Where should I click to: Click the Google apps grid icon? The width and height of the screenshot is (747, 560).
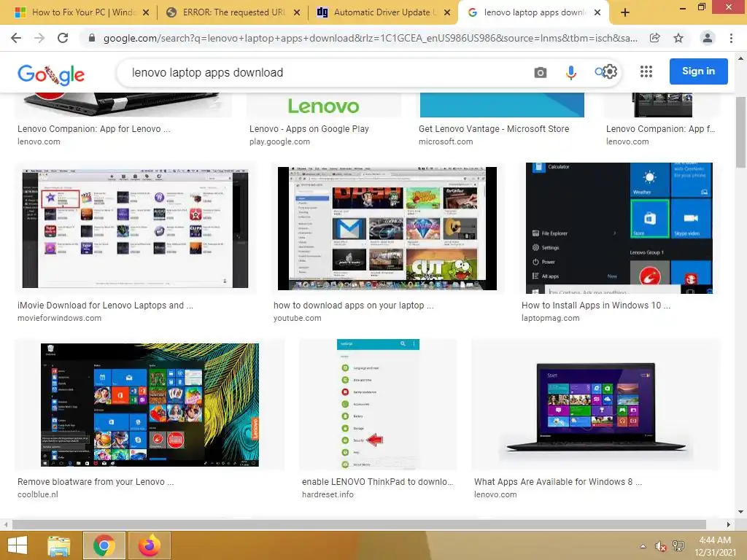tap(646, 71)
